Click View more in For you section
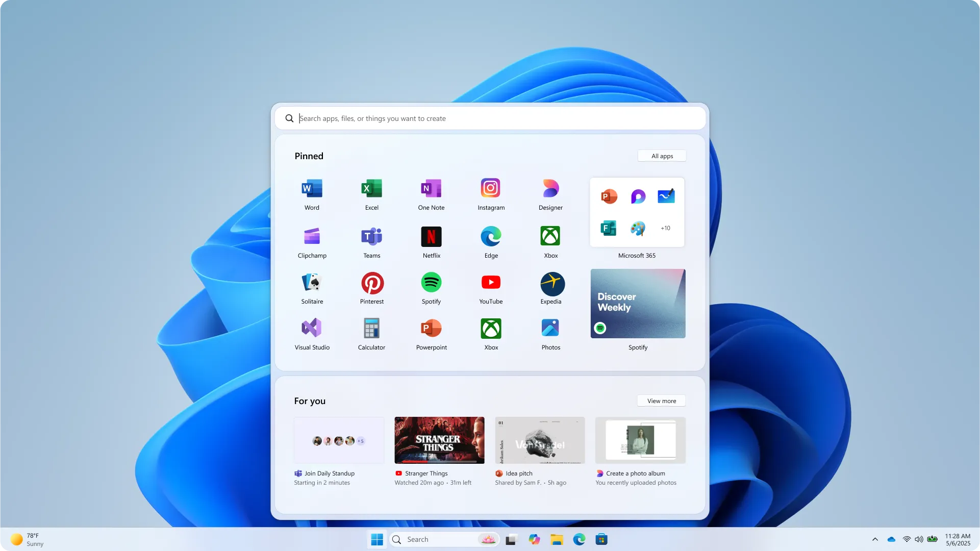The image size is (980, 551). pyautogui.click(x=661, y=401)
